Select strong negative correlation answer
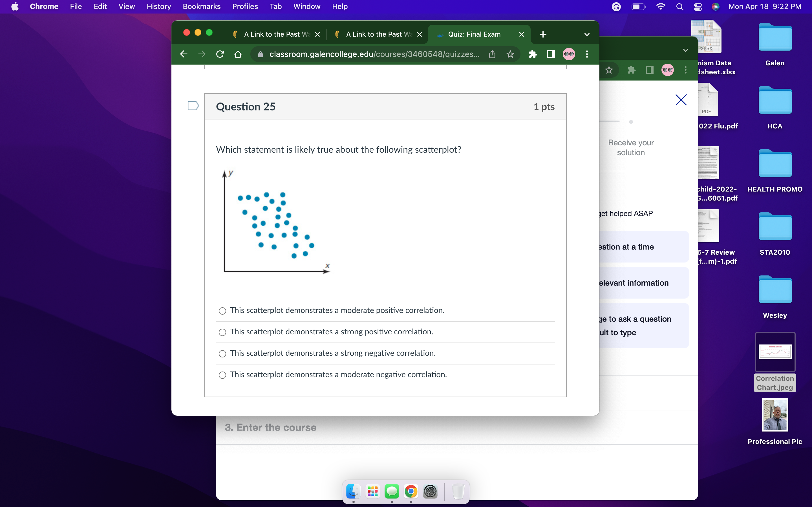Image resolution: width=812 pixels, height=507 pixels. tap(222, 353)
